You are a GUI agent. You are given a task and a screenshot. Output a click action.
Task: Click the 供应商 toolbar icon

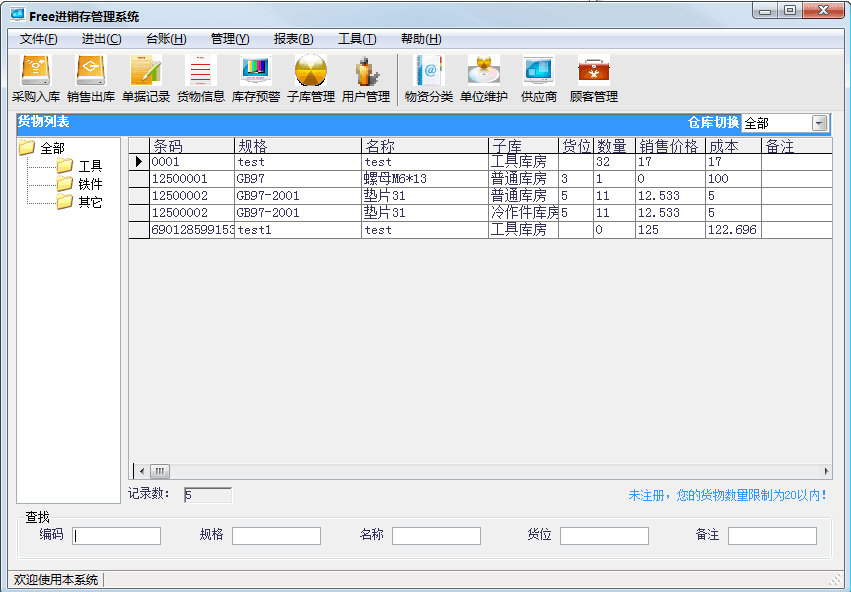539,79
